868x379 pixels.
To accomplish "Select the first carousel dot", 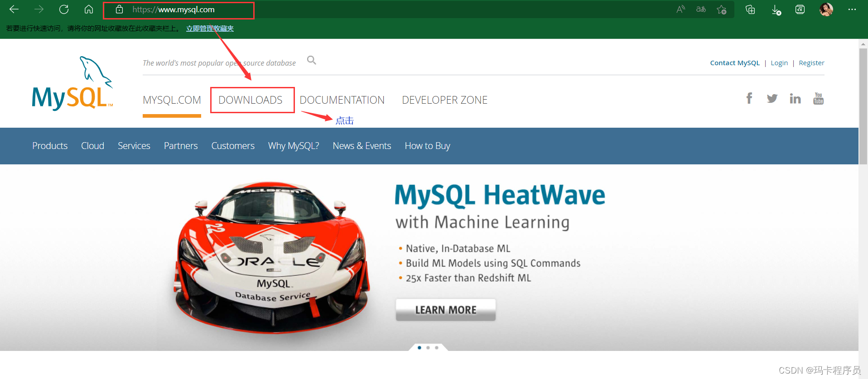I will point(420,348).
